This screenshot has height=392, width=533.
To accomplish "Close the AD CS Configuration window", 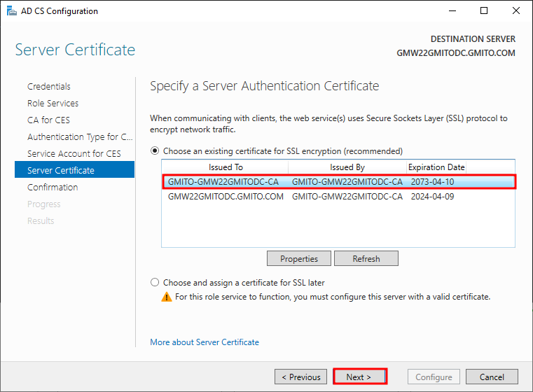I will pyautogui.click(x=516, y=11).
